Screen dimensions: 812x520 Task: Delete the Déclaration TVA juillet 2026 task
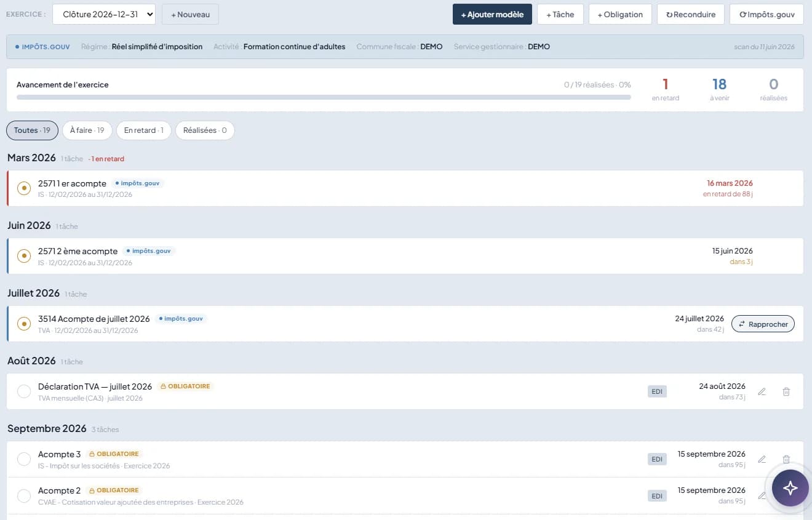point(786,391)
